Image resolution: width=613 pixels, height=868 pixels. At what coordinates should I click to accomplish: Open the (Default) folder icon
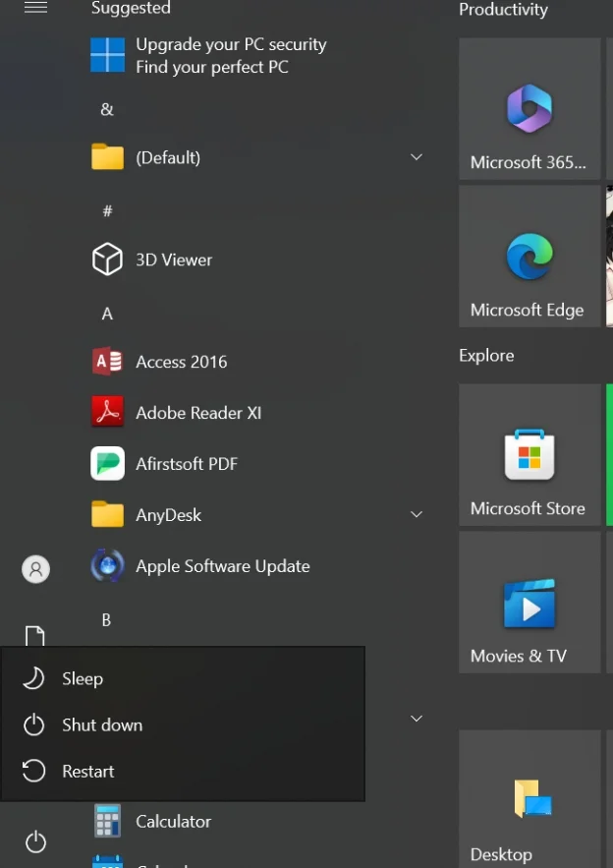point(107,157)
